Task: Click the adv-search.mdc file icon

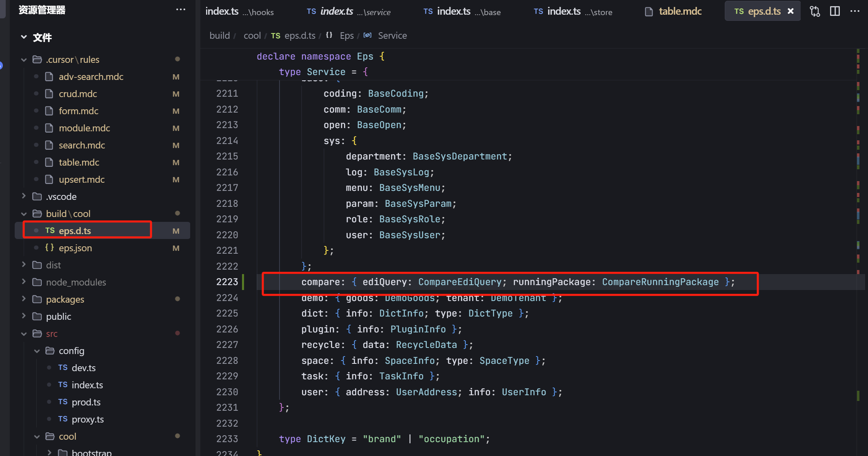Action: (x=49, y=77)
